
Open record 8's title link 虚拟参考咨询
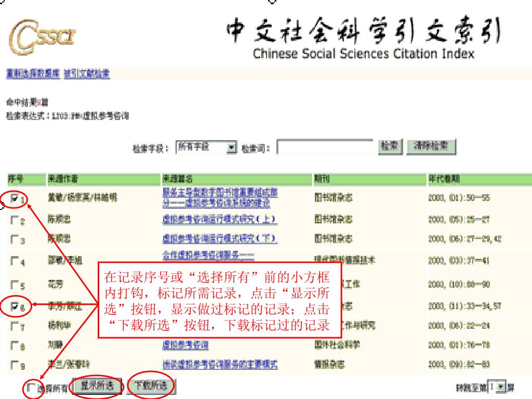point(185,345)
